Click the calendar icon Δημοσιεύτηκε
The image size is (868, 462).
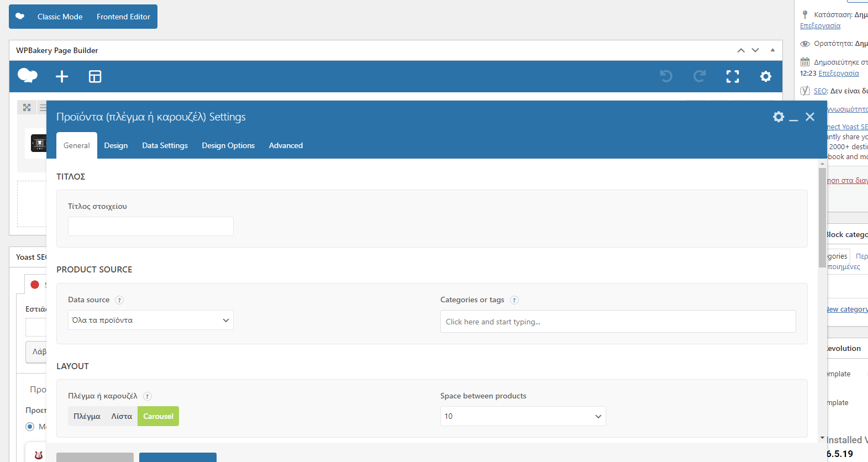[x=805, y=62]
